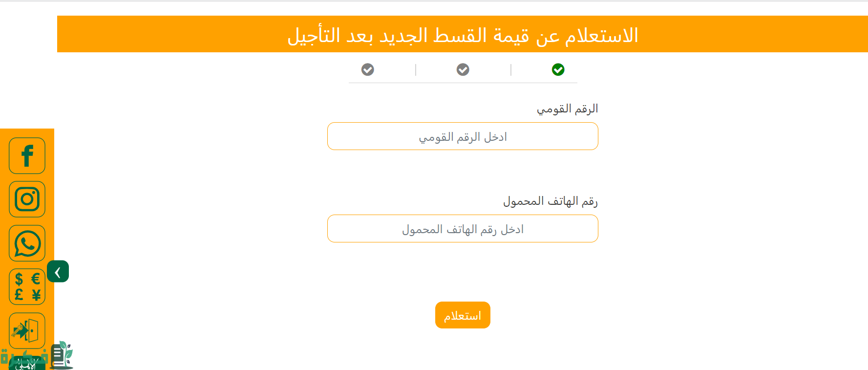Open the Instagram profile icon

click(x=27, y=199)
